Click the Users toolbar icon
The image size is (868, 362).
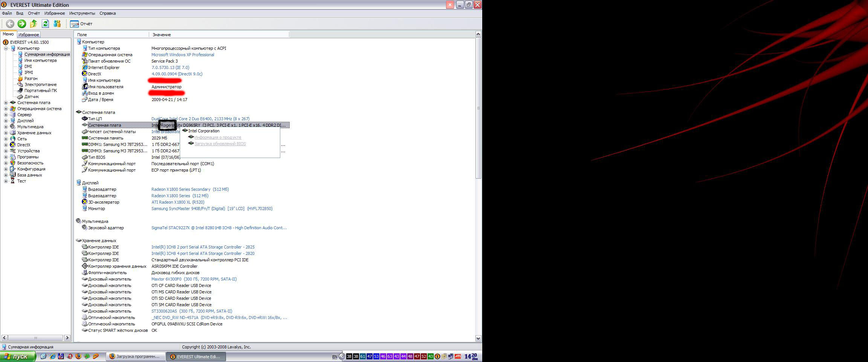point(57,24)
